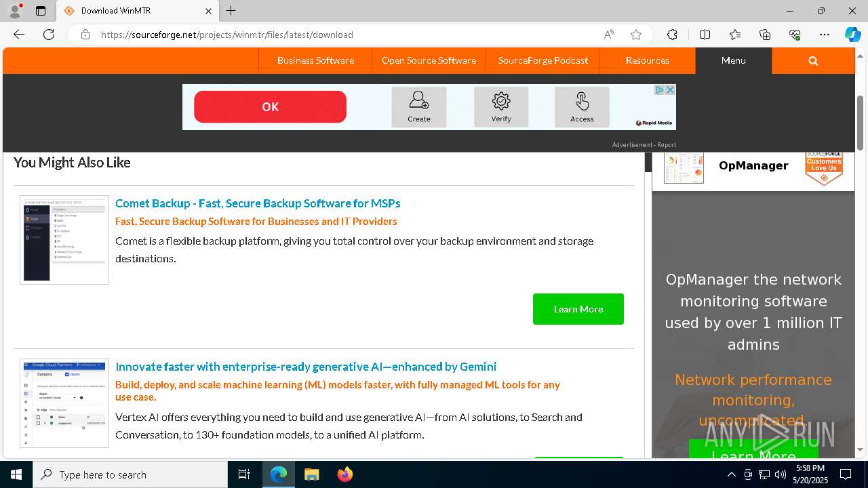Click the browser back arrow
The width and height of the screenshot is (868, 488).
click(19, 35)
